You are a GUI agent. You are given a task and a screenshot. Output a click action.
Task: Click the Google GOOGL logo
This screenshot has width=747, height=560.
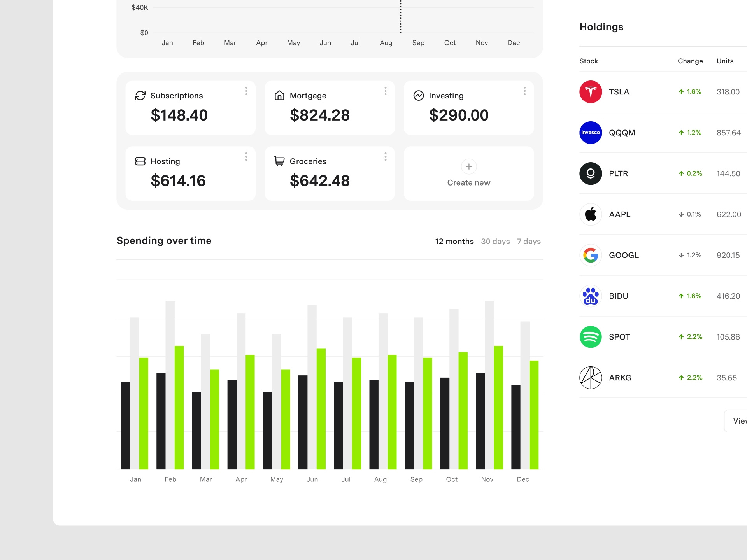(x=590, y=255)
